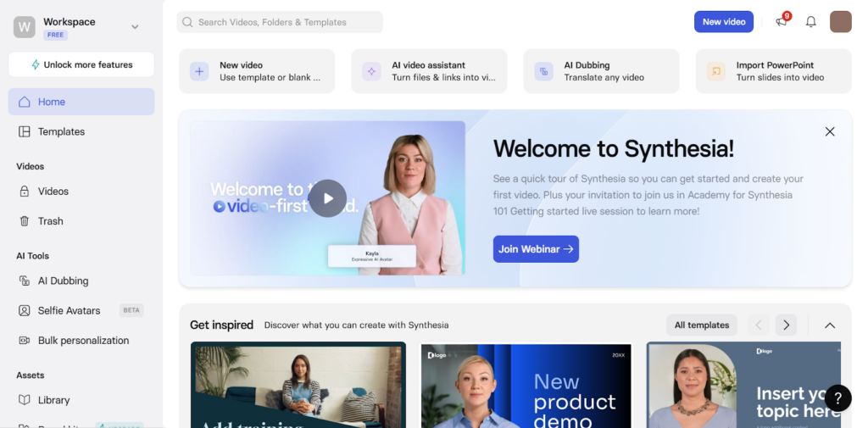Open Bulk personalization in the sidebar

click(x=81, y=341)
